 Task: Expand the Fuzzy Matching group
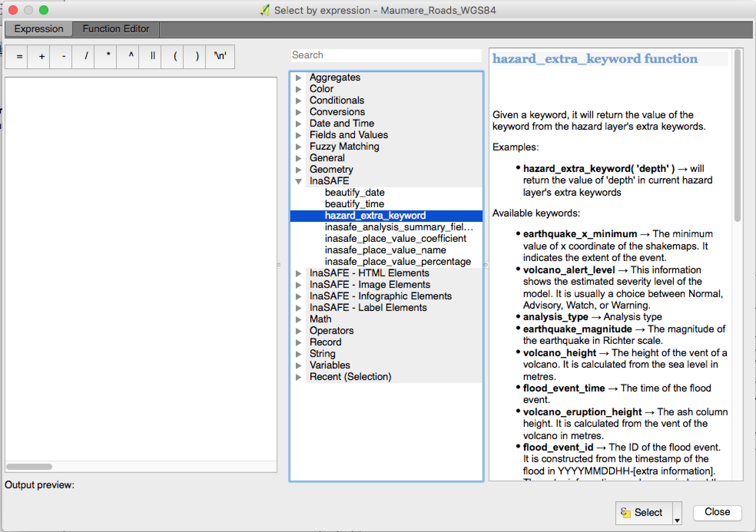(x=298, y=147)
